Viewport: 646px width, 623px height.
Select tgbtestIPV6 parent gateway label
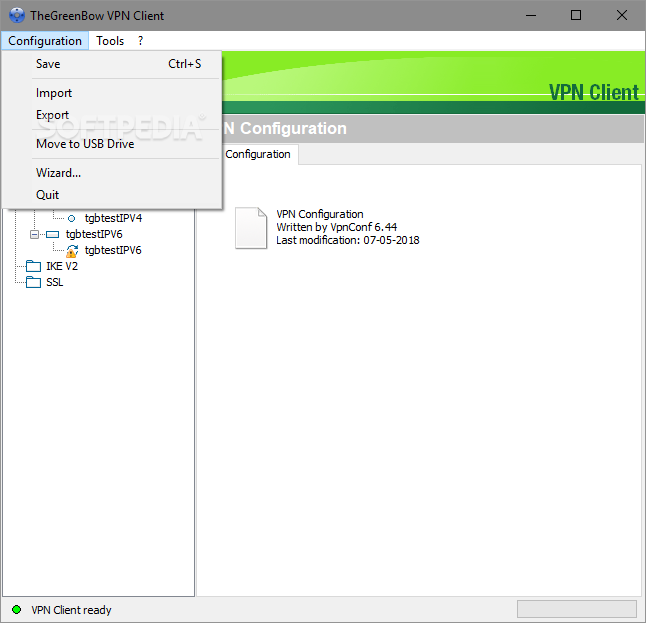[x=94, y=234]
